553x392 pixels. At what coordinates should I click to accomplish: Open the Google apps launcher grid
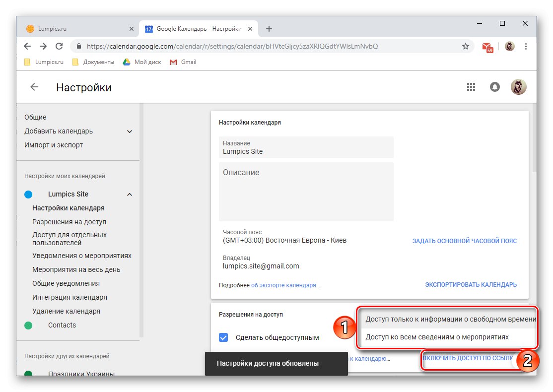471,86
